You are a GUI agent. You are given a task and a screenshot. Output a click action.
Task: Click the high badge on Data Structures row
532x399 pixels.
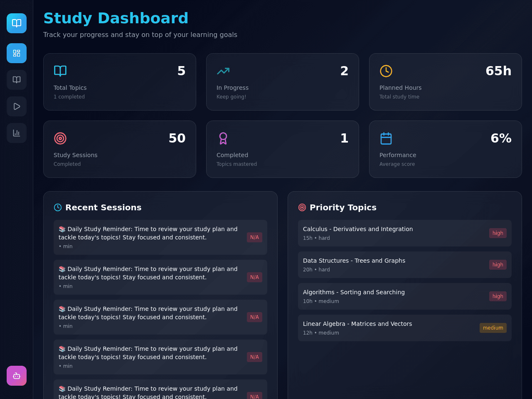[498, 265]
